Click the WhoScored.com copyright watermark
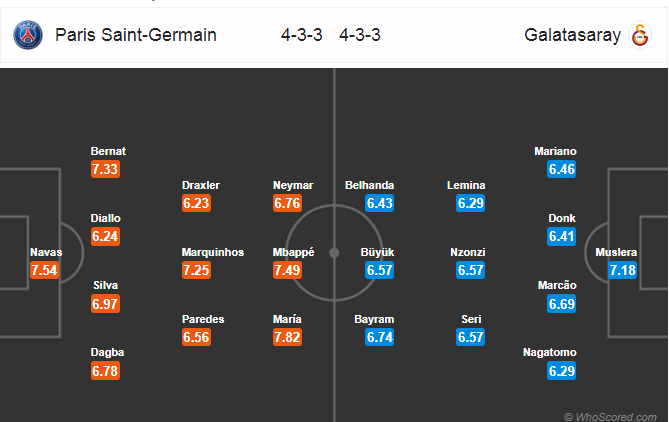 [611, 417]
